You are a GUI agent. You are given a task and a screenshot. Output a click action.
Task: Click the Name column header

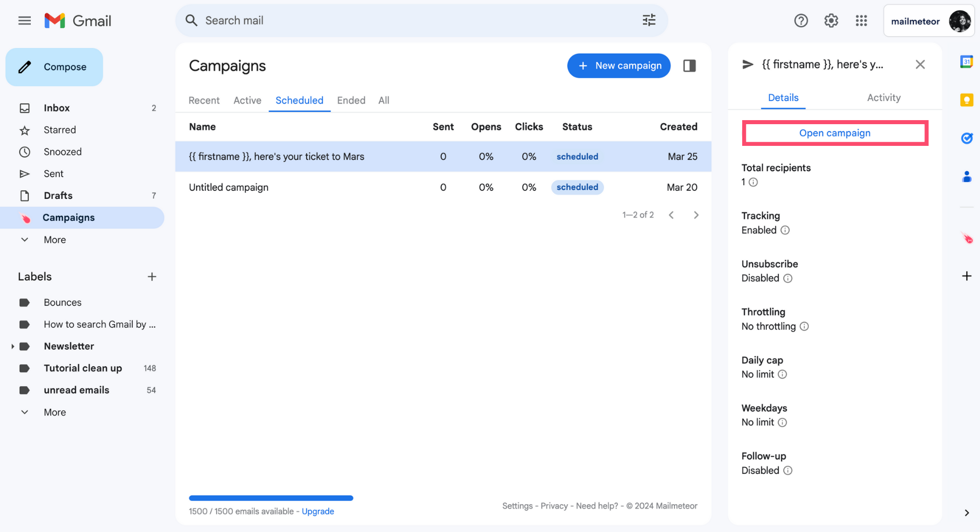pos(202,127)
